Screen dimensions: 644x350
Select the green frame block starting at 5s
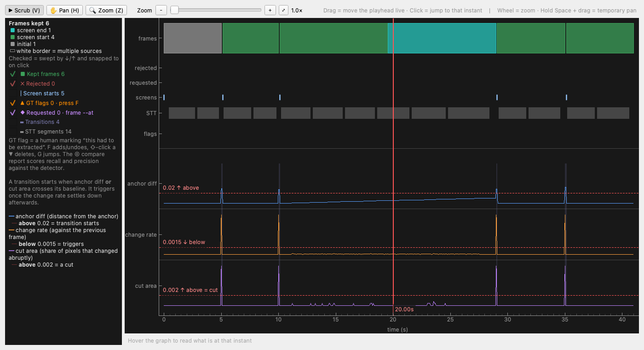tap(251, 38)
